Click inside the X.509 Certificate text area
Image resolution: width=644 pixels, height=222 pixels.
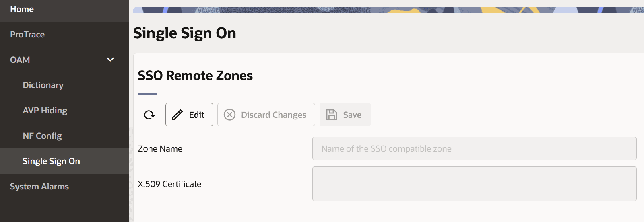tap(474, 184)
